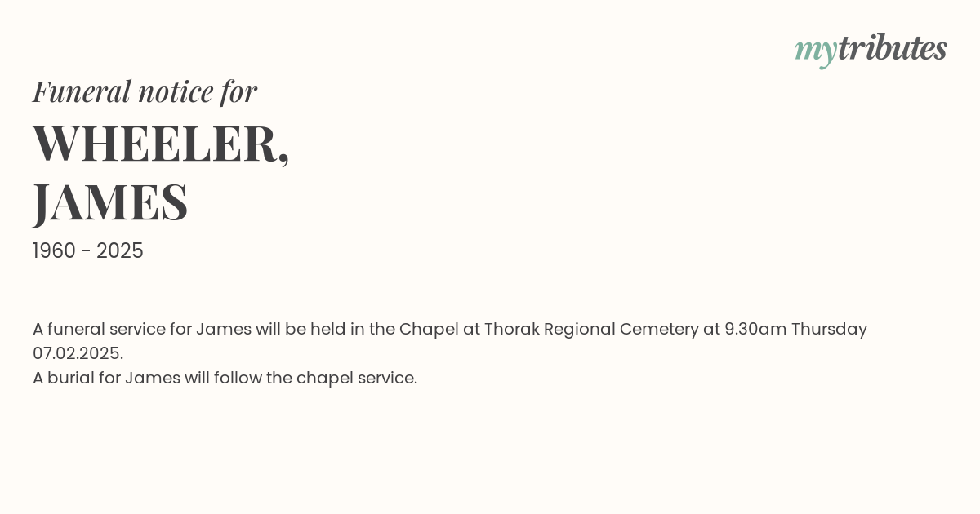The height and width of the screenshot is (514, 980).
Task: Click the green "my" part of the logo
Action: (815, 51)
